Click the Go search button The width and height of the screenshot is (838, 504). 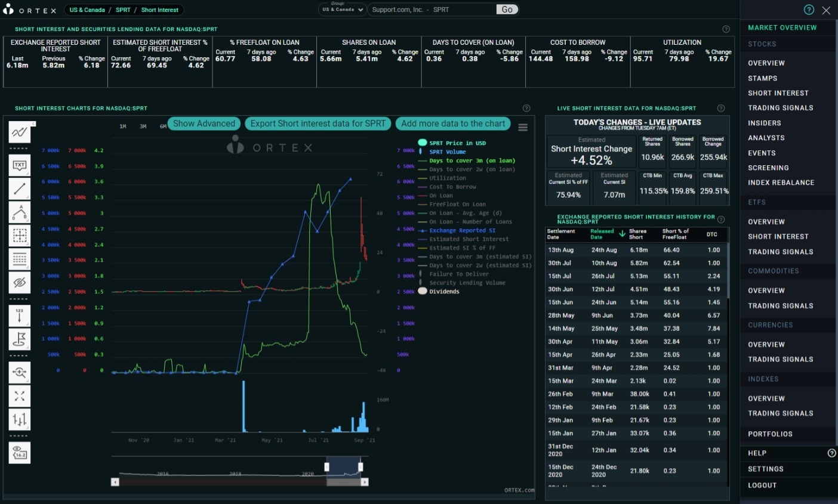point(507,10)
